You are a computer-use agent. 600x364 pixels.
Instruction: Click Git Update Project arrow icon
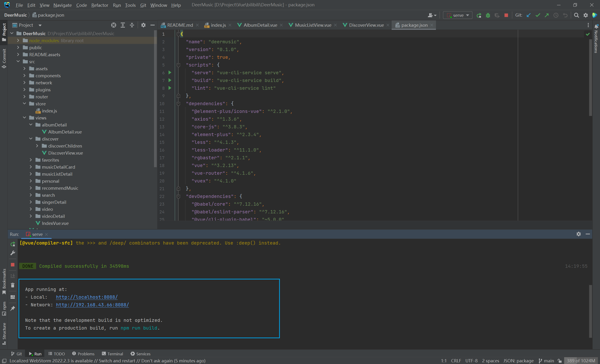pos(529,15)
